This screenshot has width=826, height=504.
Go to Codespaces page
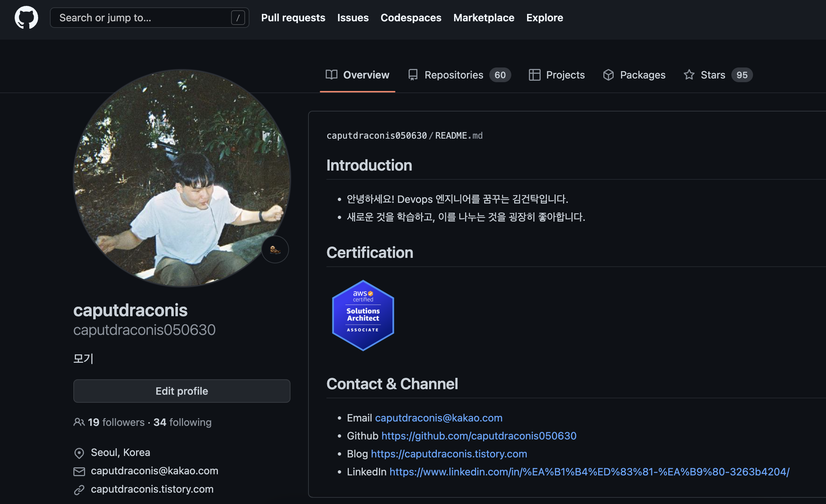411,18
